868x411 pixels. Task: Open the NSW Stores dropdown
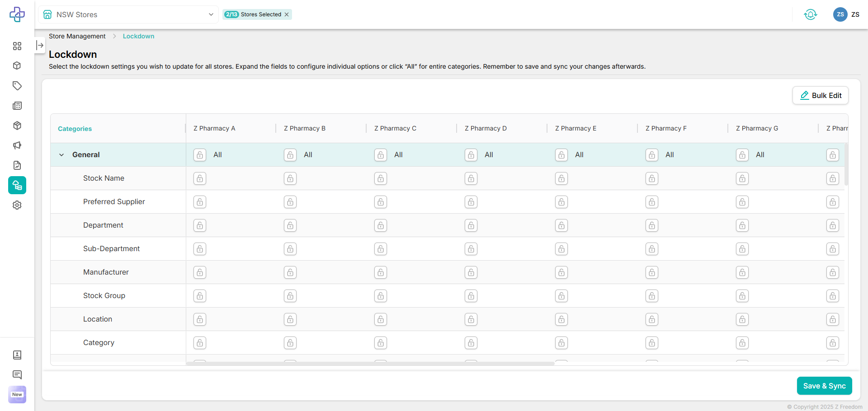[x=128, y=14]
